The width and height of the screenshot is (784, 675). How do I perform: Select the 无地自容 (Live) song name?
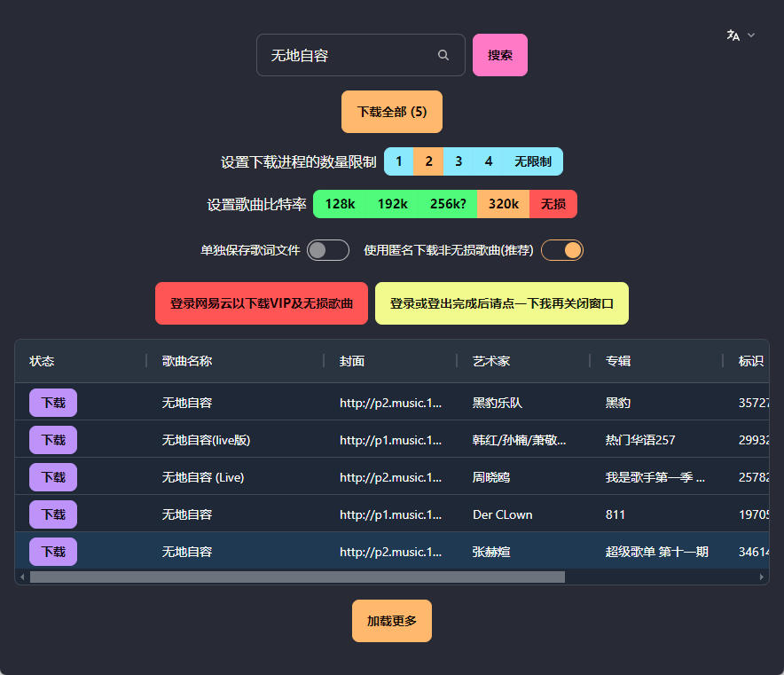coord(203,477)
